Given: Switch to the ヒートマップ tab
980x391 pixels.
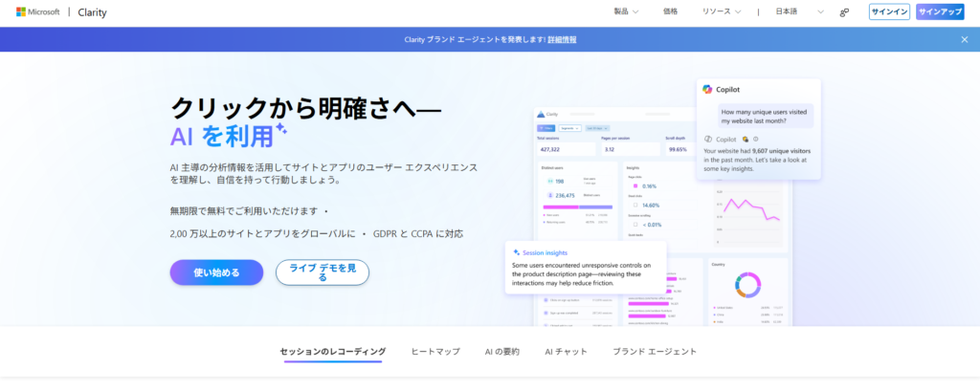Looking at the screenshot, I should (x=435, y=352).
